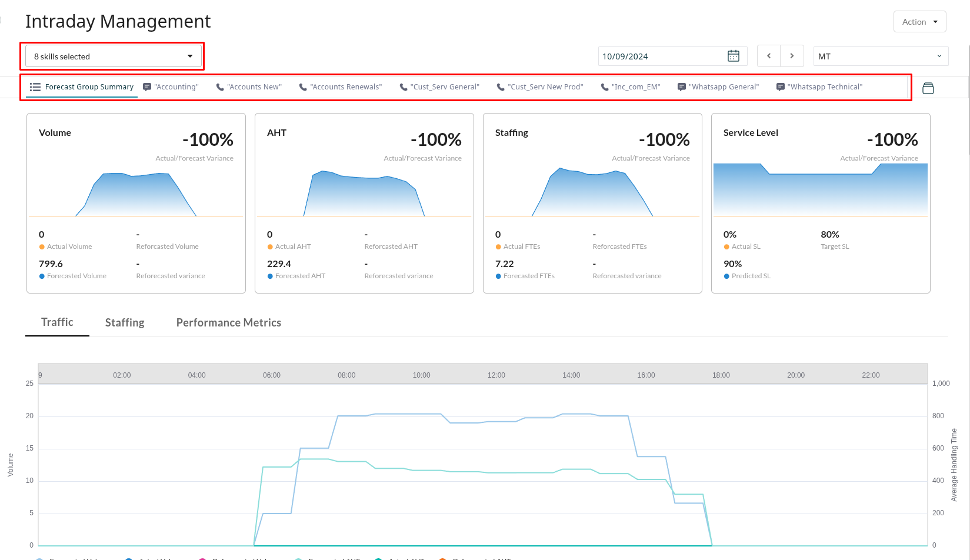Open the MT timezone dropdown
The width and height of the screenshot is (970, 560).
(x=880, y=56)
